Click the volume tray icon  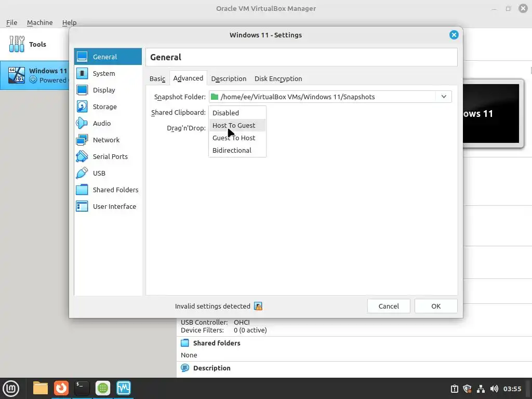(494, 389)
